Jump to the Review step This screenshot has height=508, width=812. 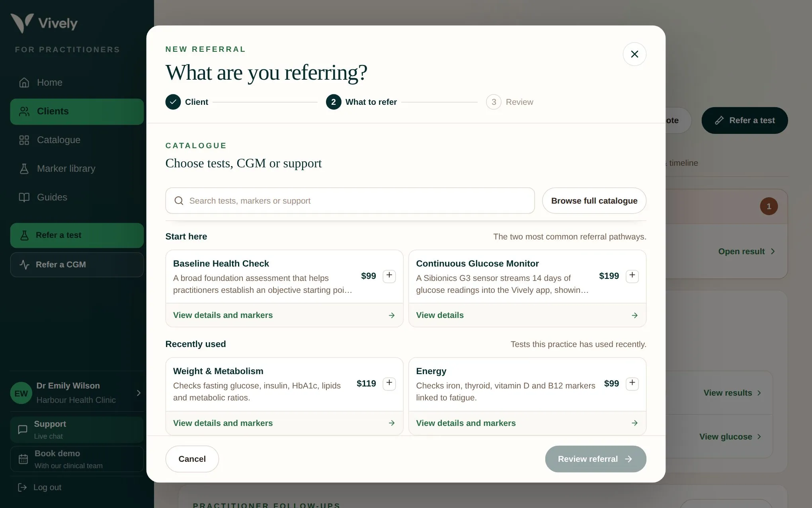click(x=509, y=102)
